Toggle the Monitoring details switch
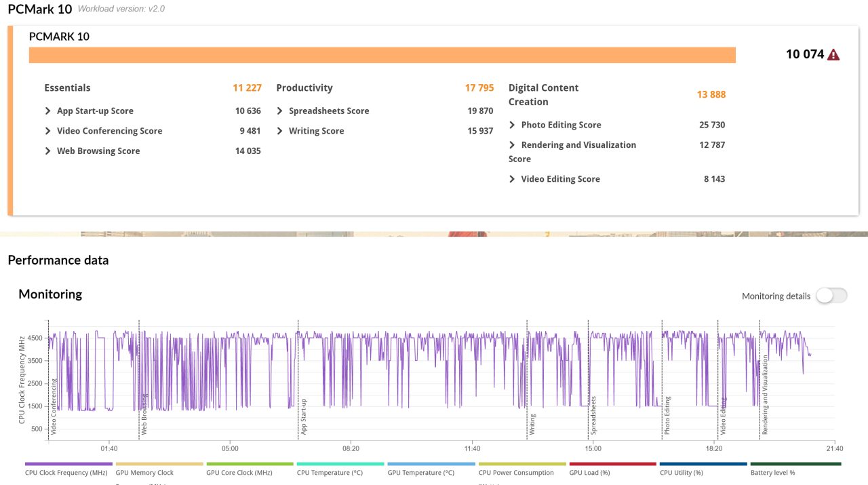The height and width of the screenshot is (485, 868). click(831, 296)
